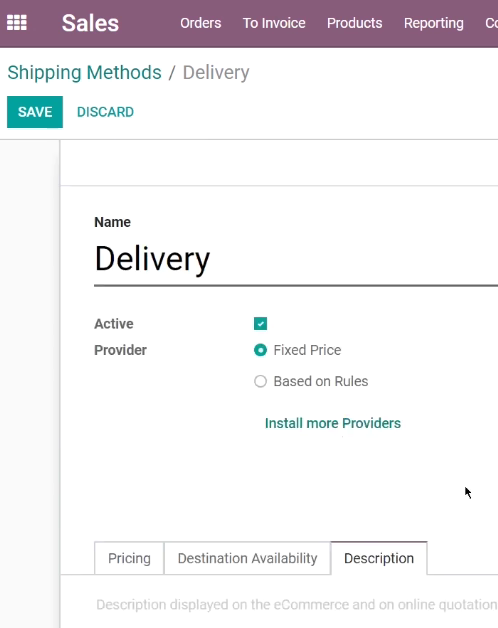Click the eCommerce description text area
This screenshot has height=628, width=498.
click(x=296, y=605)
